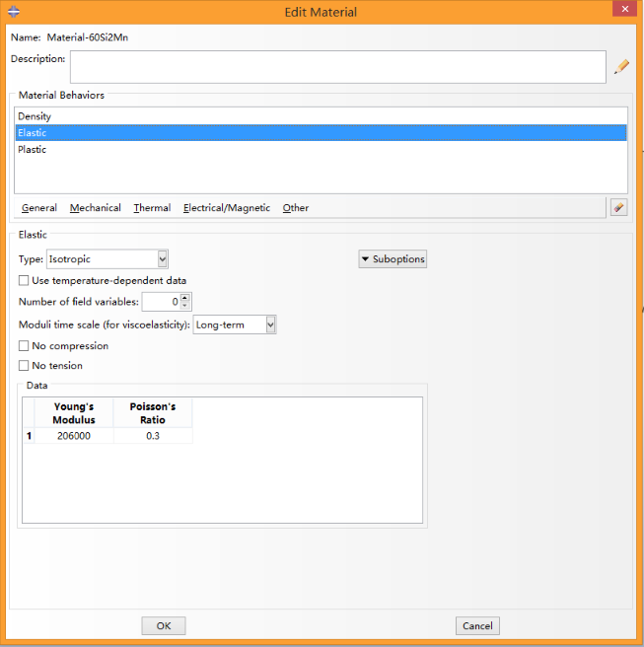Click the Young's Modulus value 206000

pos(74,436)
